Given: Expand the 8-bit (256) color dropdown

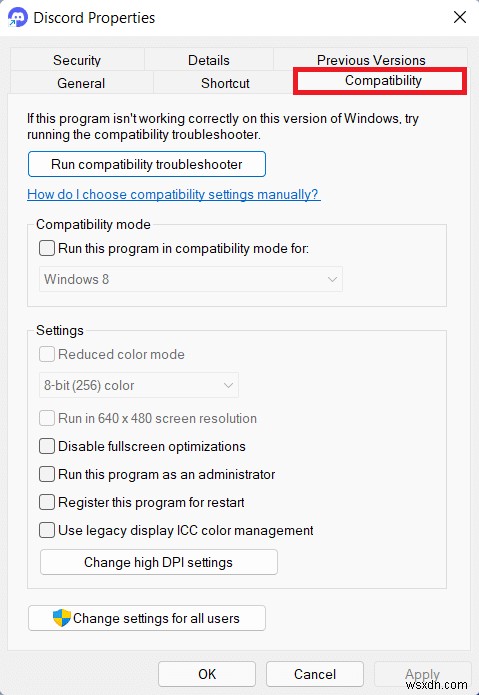Looking at the screenshot, I should [139, 385].
